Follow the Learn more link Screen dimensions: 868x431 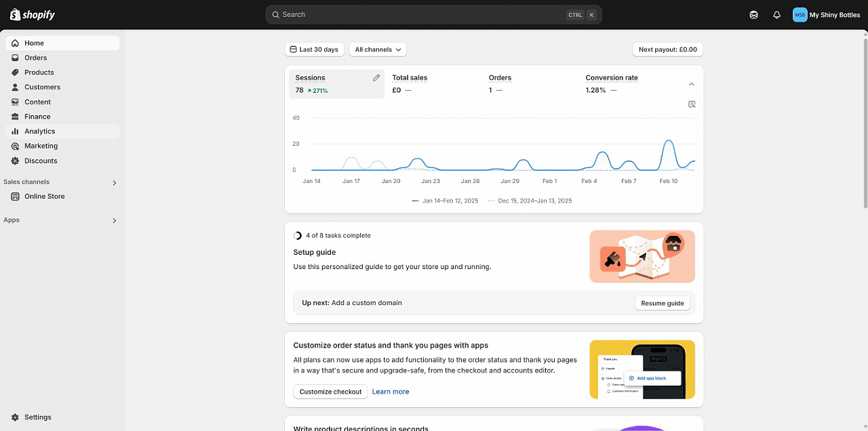[x=391, y=392]
